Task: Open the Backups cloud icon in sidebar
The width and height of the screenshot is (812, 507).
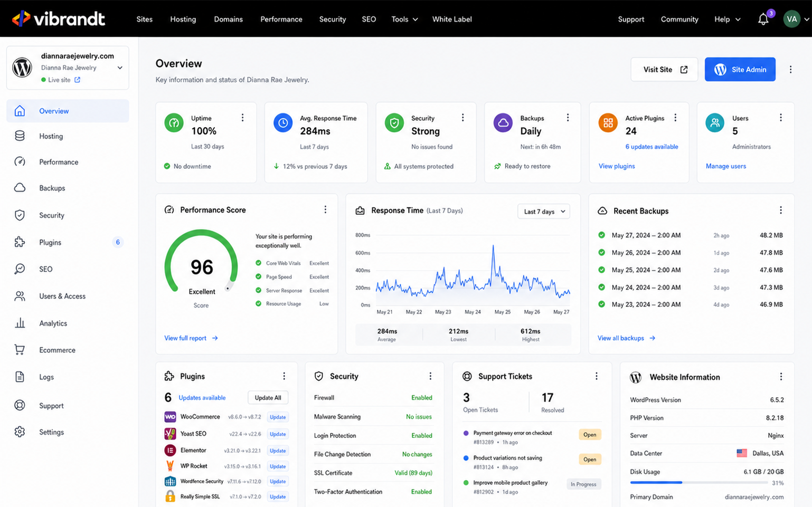Action: pos(20,188)
